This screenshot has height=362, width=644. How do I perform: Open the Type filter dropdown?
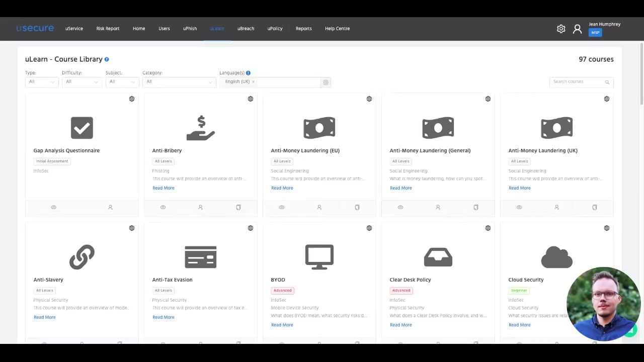tap(42, 81)
